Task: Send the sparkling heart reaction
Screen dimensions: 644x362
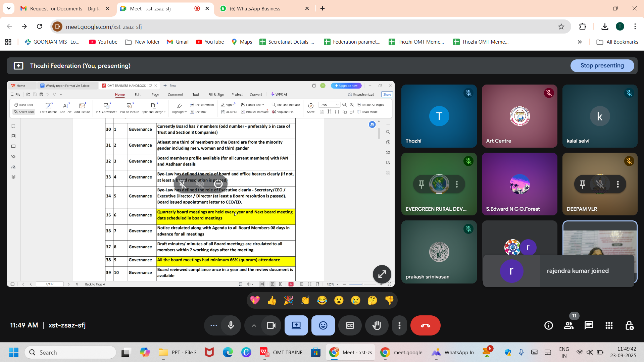Action: pos(255,300)
